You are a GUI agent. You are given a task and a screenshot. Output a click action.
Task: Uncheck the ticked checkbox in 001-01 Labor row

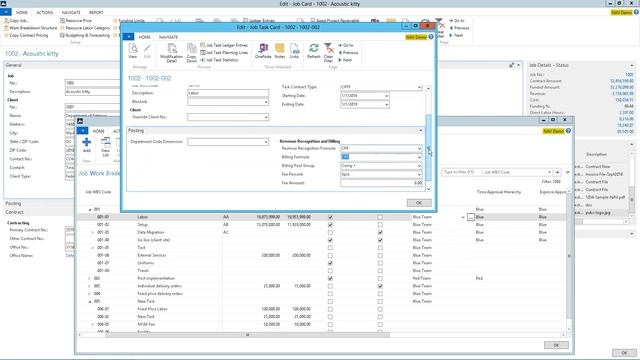pos(330,217)
